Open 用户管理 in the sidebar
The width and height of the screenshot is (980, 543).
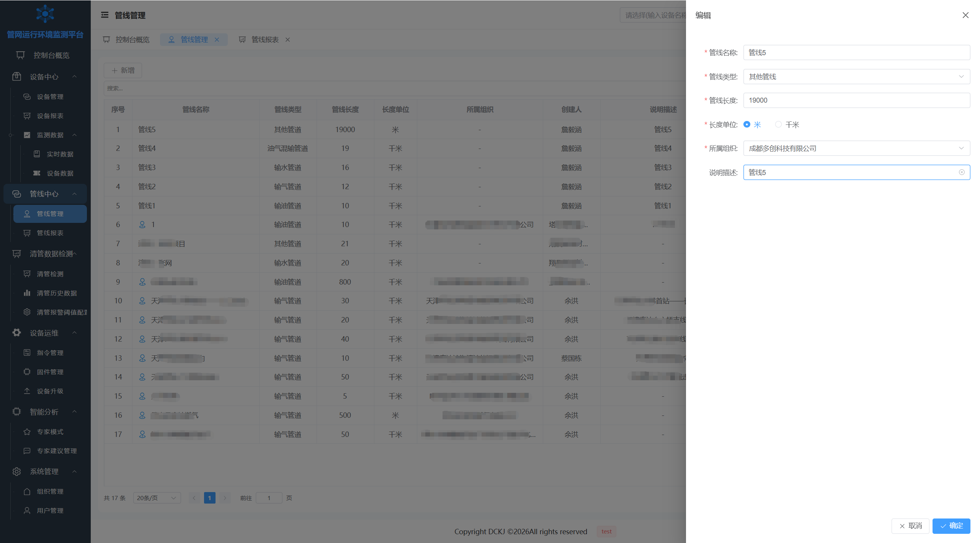pos(50,510)
